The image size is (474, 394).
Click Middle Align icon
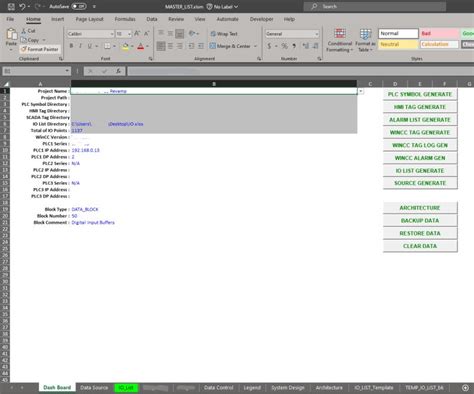[x=170, y=33]
